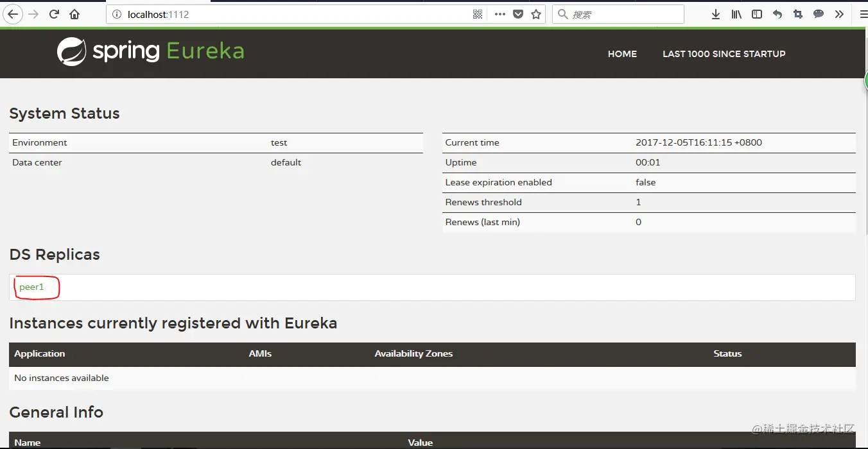
Task: Click the 'Instances currently registered with Eureka' heading
Action: tap(173, 323)
